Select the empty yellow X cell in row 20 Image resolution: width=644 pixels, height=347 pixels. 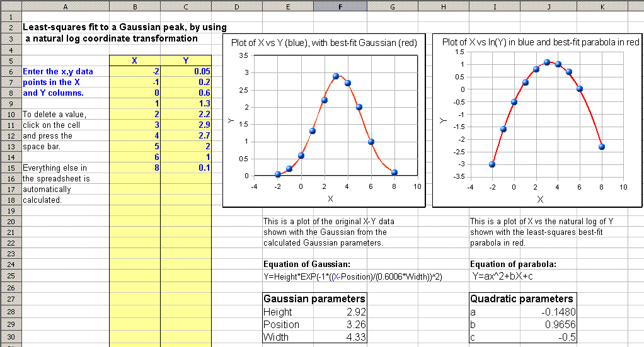coord(134,222)
